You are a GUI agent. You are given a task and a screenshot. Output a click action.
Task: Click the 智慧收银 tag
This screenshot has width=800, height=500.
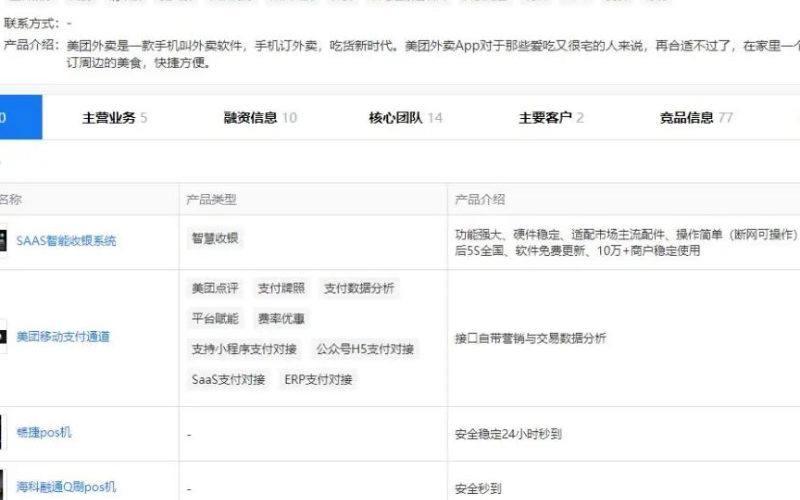[x=215, y=238]
